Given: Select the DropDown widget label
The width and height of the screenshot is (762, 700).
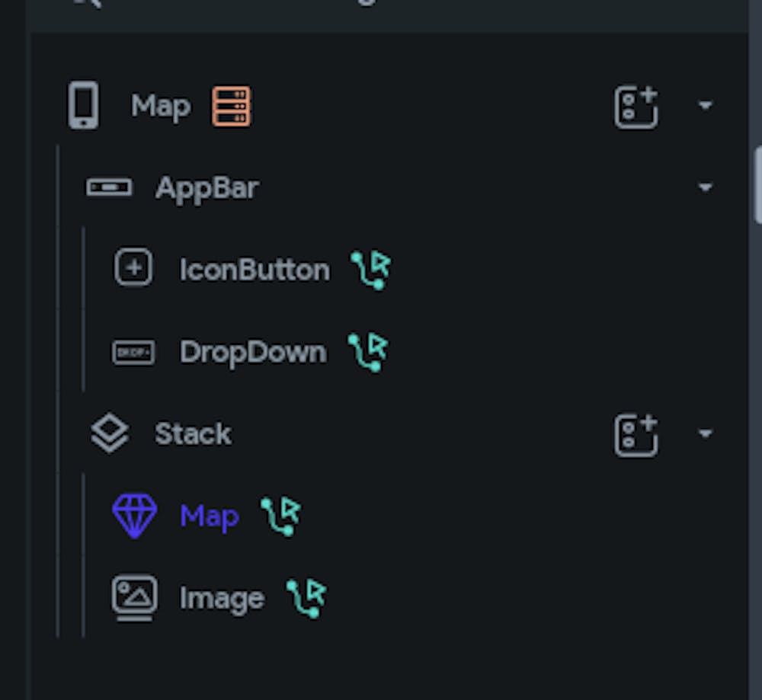Looking at the screenshot, I should [253, 352].
